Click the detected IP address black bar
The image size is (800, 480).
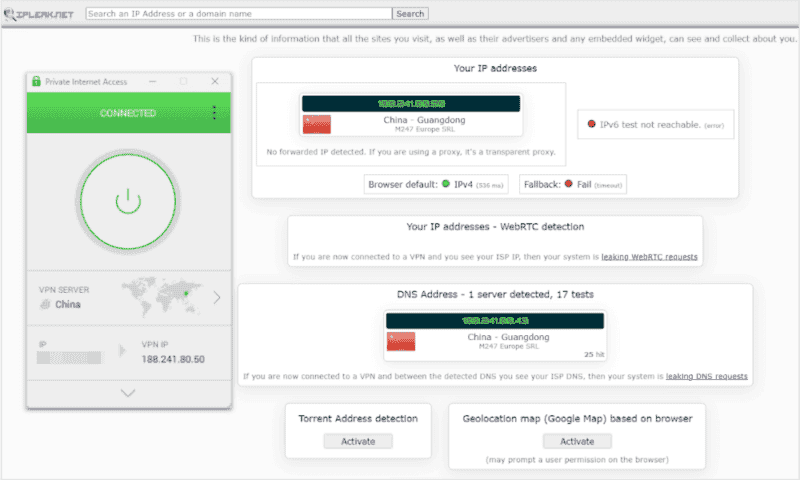411,104
